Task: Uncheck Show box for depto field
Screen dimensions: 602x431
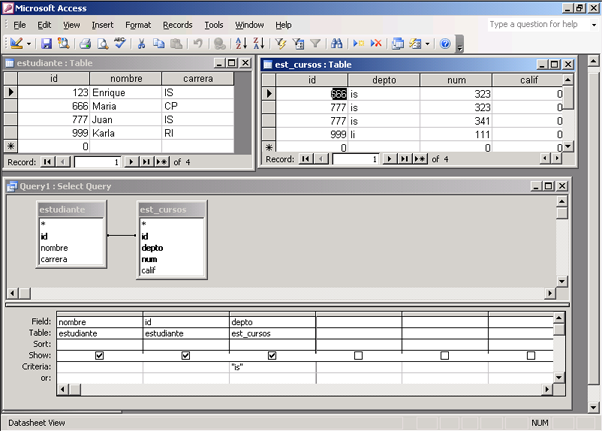Action: click(272, 356)
